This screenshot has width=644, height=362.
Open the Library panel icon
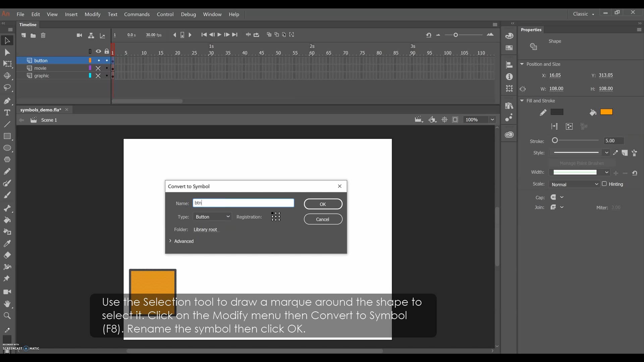point(509,106)
